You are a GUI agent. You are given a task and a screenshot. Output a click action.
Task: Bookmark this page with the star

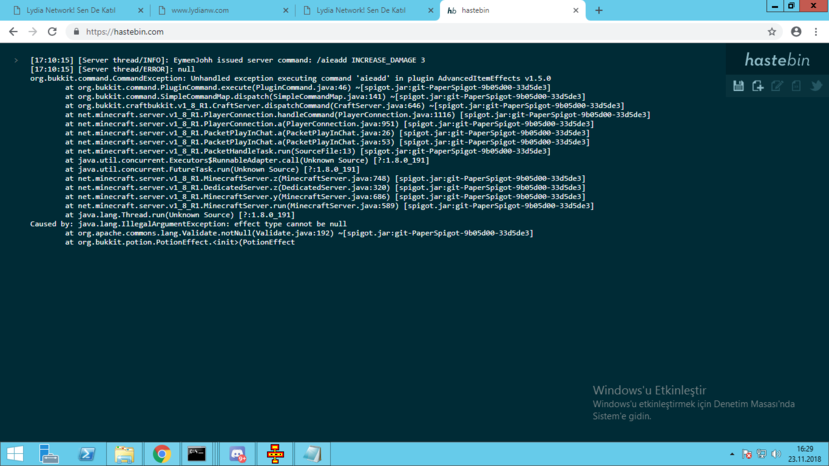(772, 32)
